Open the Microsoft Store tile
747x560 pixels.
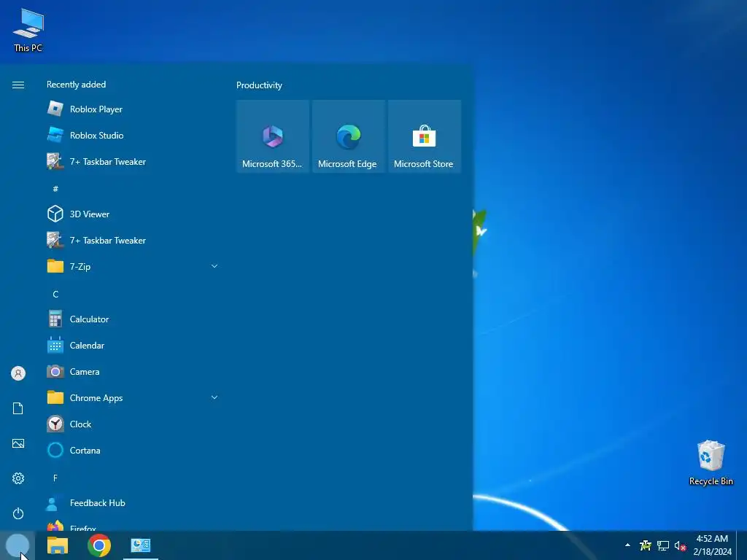pos(425,136)
